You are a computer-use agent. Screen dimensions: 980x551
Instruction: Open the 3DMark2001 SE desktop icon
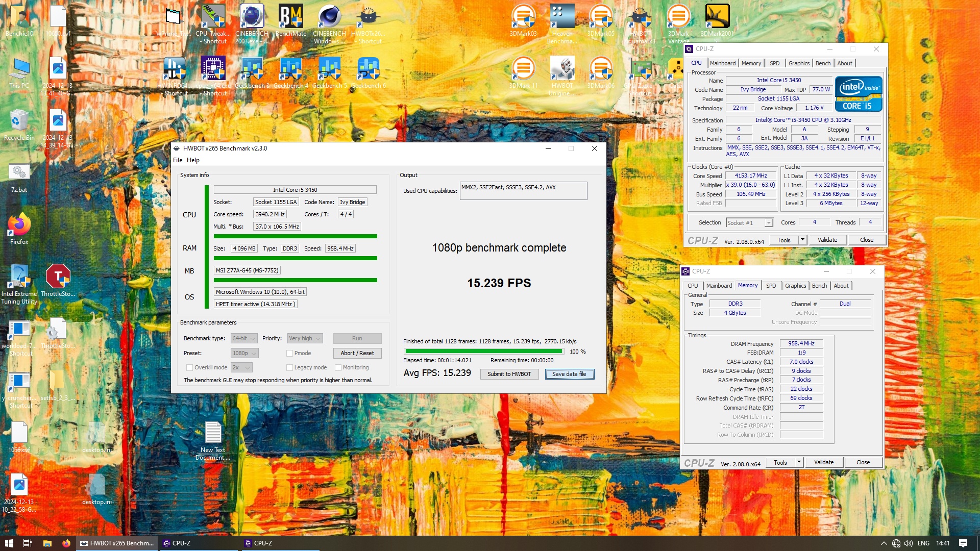click(717, 24)
